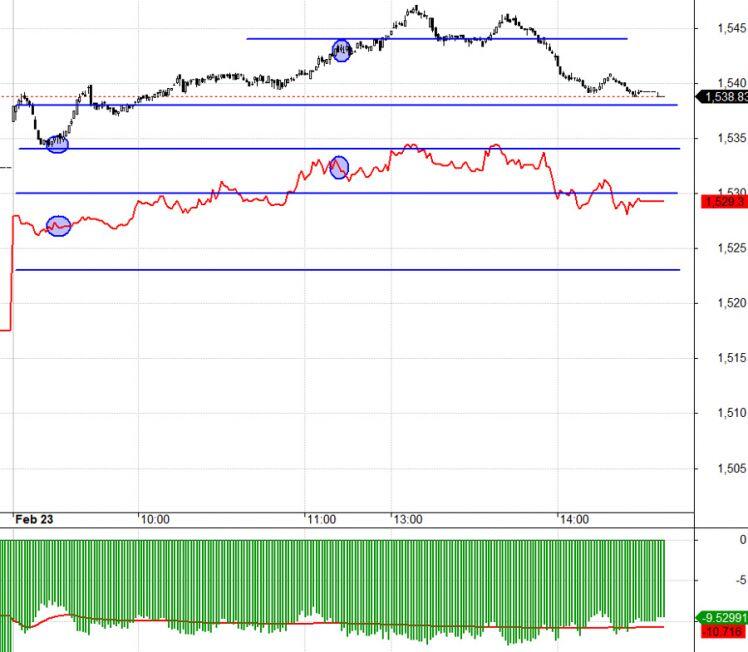Click the 1,545 price axis label
The width and height of the screenshot is (748, 652).
(x=731, y=28)
